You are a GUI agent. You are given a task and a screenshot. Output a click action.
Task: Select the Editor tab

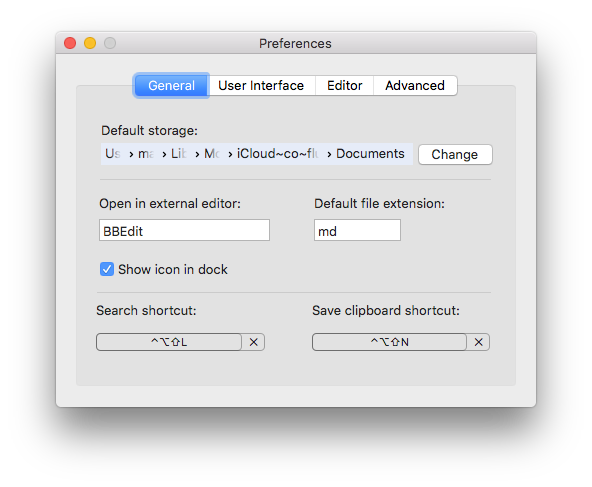344,86
